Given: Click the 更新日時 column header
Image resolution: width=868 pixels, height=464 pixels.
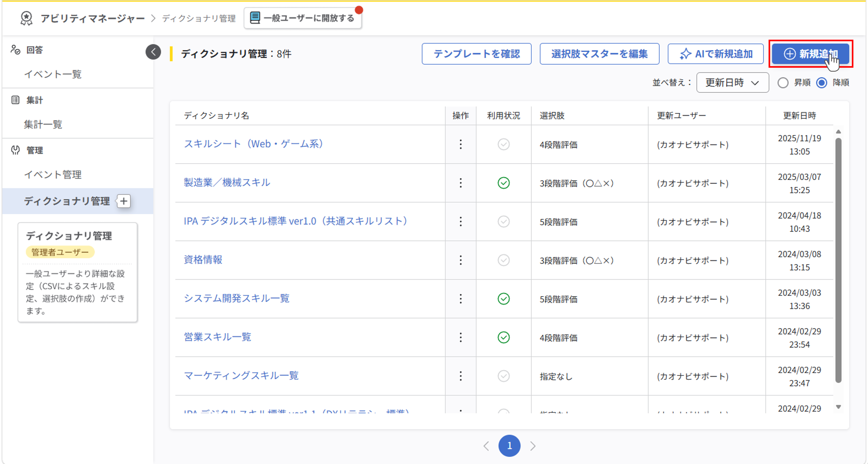Looking at the screenshot, I should pos(799,116).
